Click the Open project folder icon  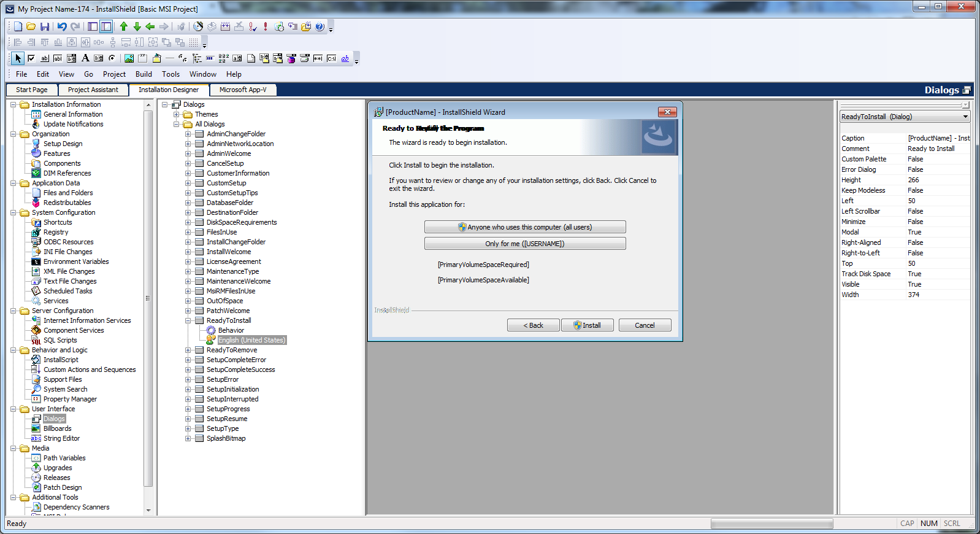31,26
